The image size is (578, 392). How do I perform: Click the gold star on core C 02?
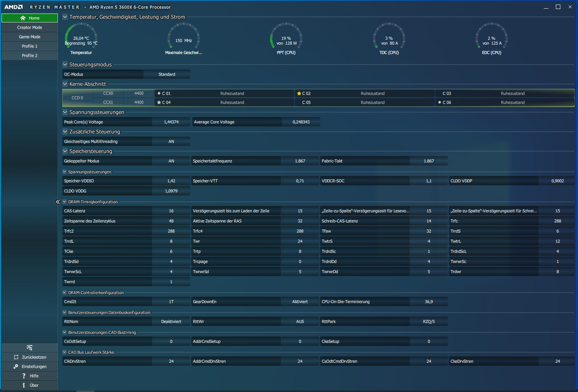pyautogui.click(x=299, y=93)
